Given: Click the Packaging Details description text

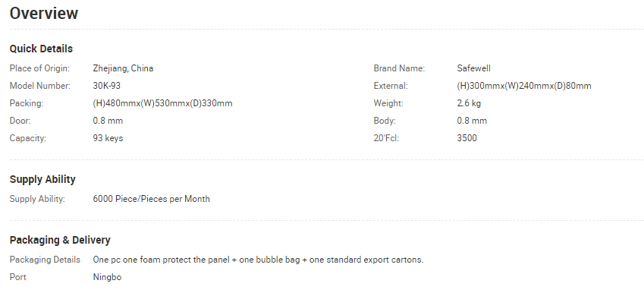Looking at the screenshot, I should (258, 260).
